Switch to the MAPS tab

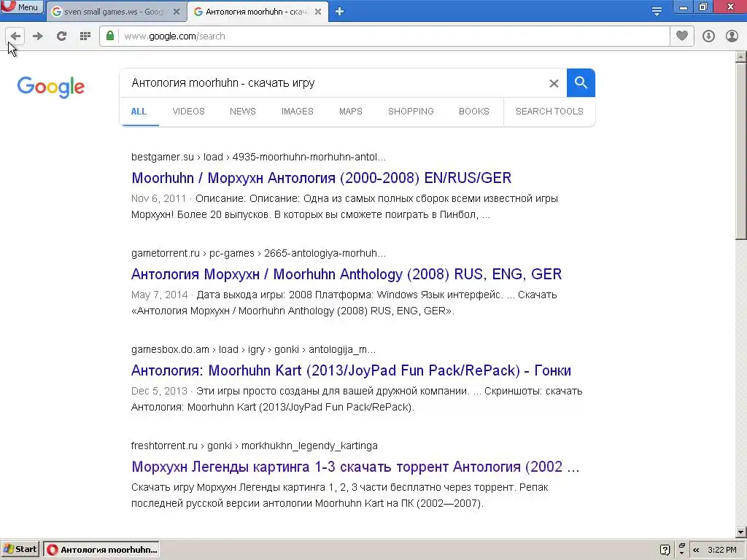click(x=351, y=112)
